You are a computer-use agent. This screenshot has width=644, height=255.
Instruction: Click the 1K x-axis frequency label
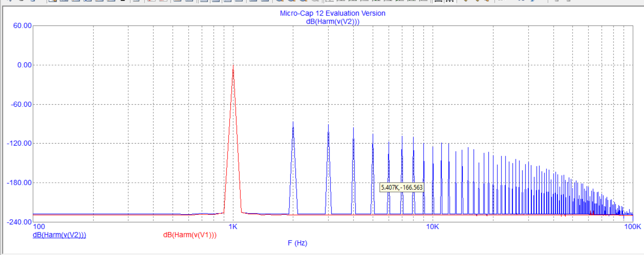tap(233, 227)
